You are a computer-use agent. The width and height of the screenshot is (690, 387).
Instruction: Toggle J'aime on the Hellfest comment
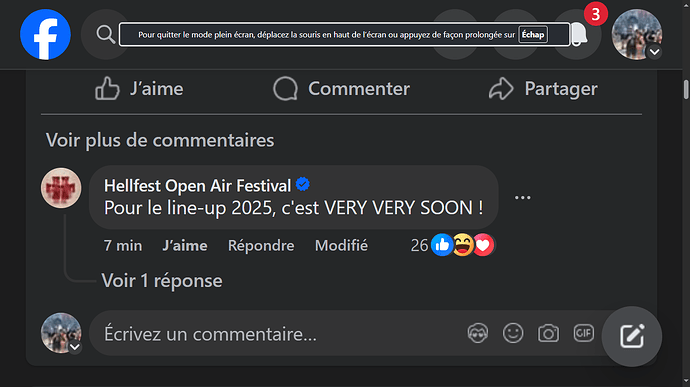(185, 246)
